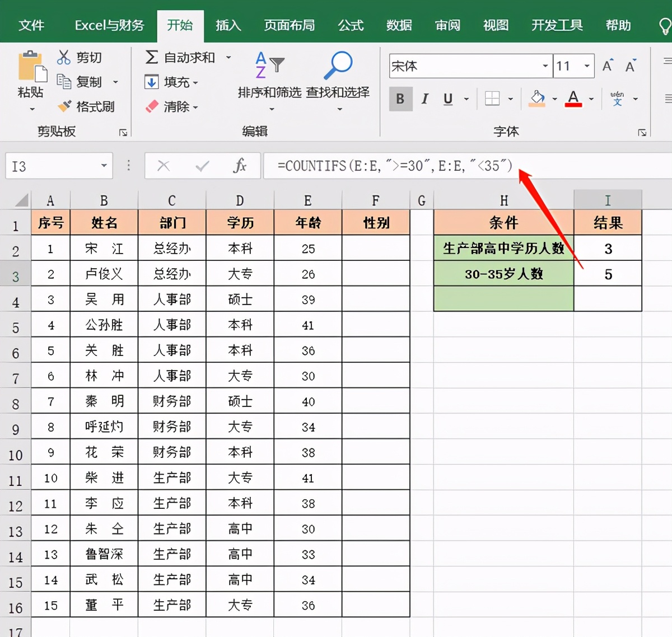Click the Clear eraser icon
This screenshot has height=637, width=672.
(x=151, y=106)
